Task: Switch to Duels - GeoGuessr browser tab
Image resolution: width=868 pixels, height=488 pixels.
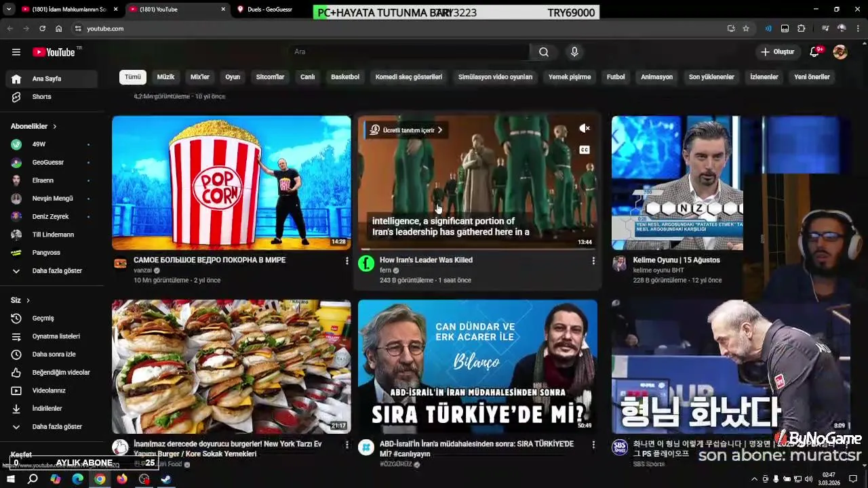Action: click(271, 9)
